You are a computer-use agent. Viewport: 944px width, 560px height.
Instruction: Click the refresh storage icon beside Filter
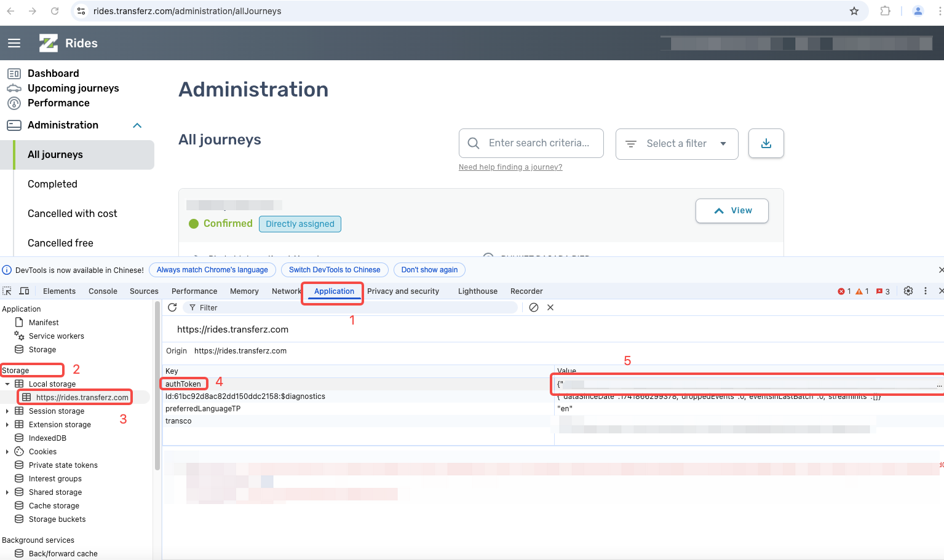[172, 307]
